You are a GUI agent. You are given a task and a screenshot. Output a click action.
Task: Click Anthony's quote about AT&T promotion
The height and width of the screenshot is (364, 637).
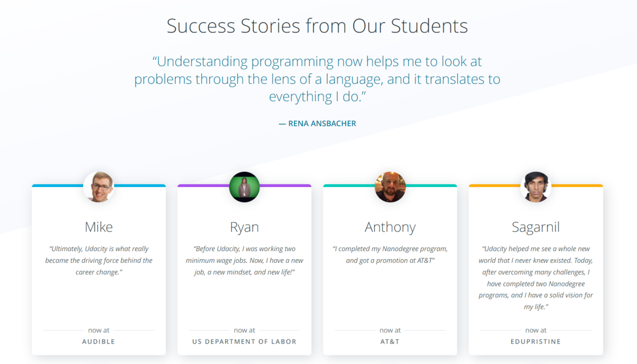click(x=390, y=254)
